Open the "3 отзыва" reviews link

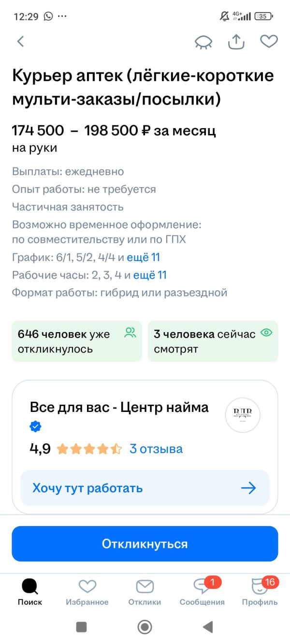pos(156,449)
